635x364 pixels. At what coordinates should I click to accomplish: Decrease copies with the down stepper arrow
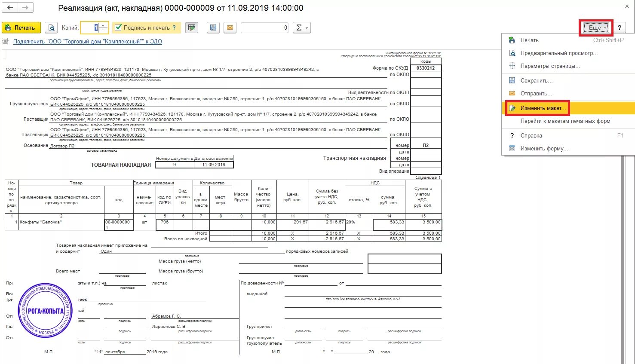pyautogui.click(x=103, y=30)
